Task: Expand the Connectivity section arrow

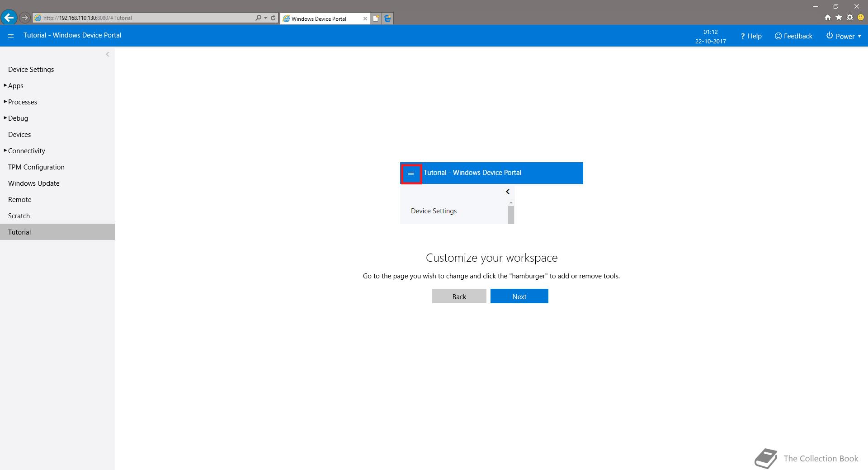Action: tap(5, 150)
